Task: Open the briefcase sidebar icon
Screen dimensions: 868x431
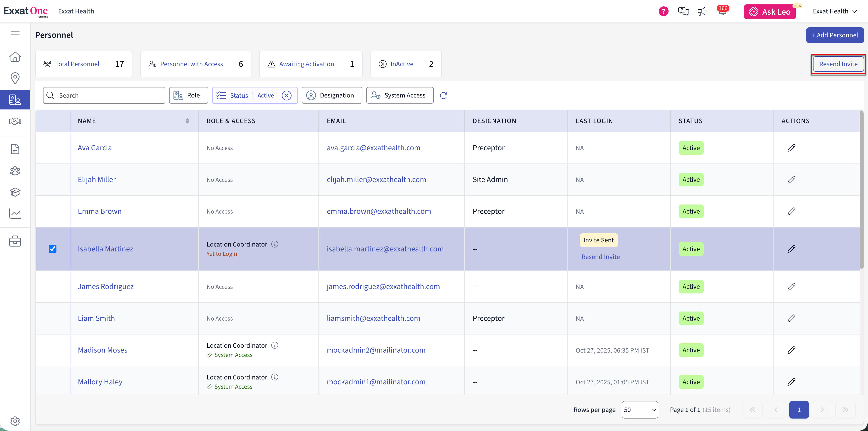Action: click(15, 241)
